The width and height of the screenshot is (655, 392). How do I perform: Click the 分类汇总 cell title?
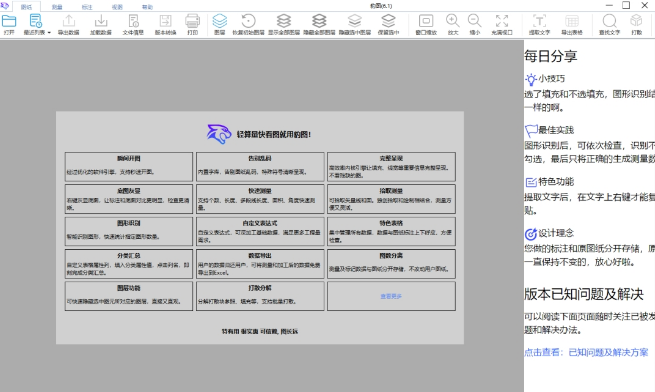pos(129,256)
